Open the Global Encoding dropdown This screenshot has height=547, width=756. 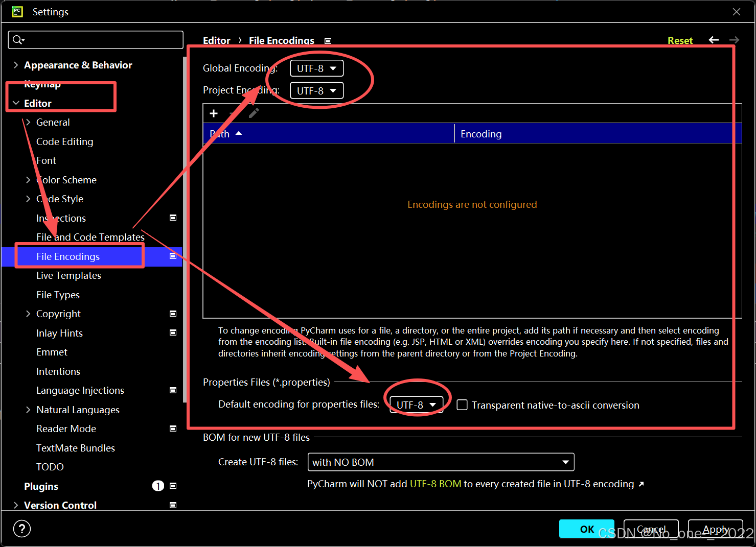[x=316, y=68]
